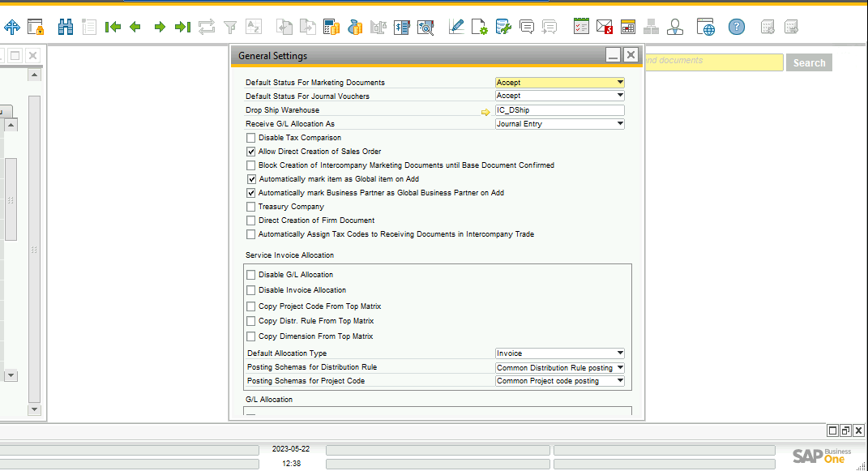Expand Posting Schemas for Distribution Rule dropdown
The height and width of the screenshot is (471, 868).
click(x=560, y=367)
